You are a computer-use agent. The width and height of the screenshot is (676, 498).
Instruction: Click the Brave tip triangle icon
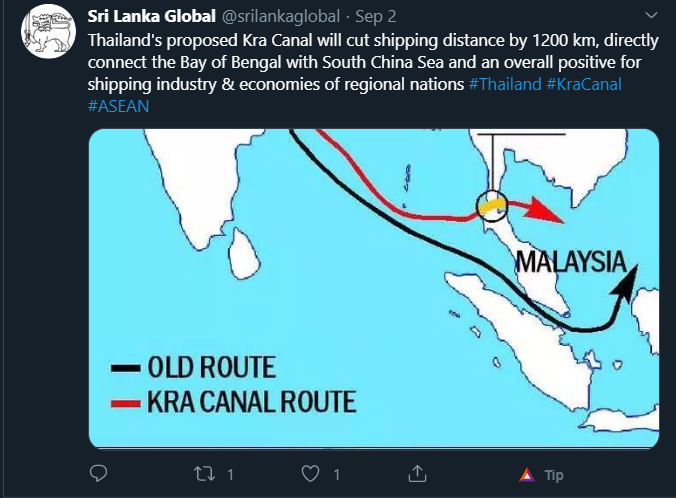point(527,475)
